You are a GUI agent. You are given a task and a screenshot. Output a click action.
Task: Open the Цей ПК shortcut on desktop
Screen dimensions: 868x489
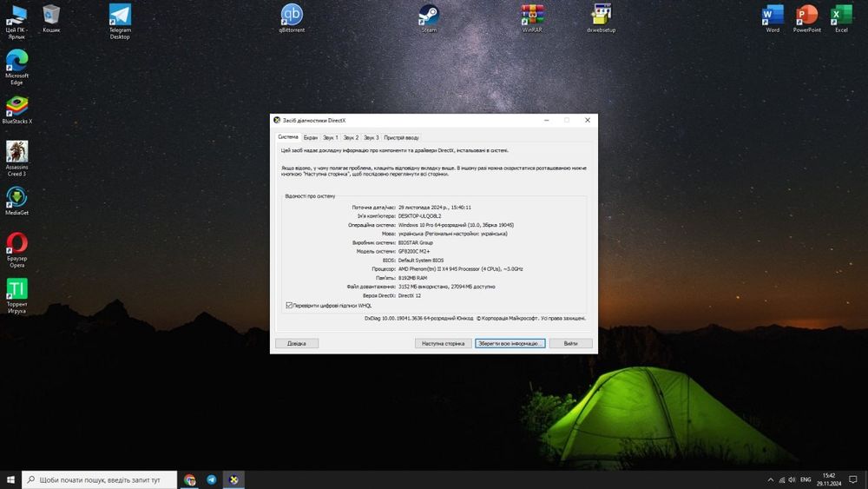click(16, 23)
